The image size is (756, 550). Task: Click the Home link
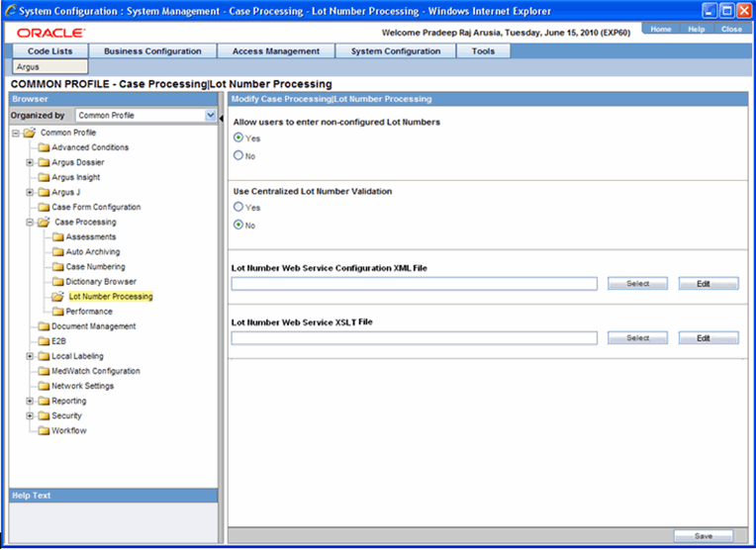pos(661,29)
